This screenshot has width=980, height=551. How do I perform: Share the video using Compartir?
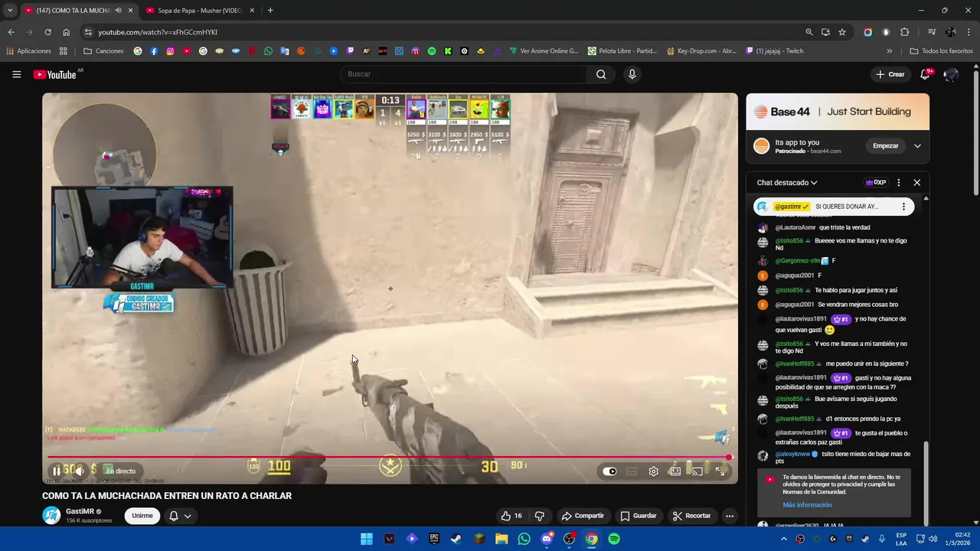583,516
